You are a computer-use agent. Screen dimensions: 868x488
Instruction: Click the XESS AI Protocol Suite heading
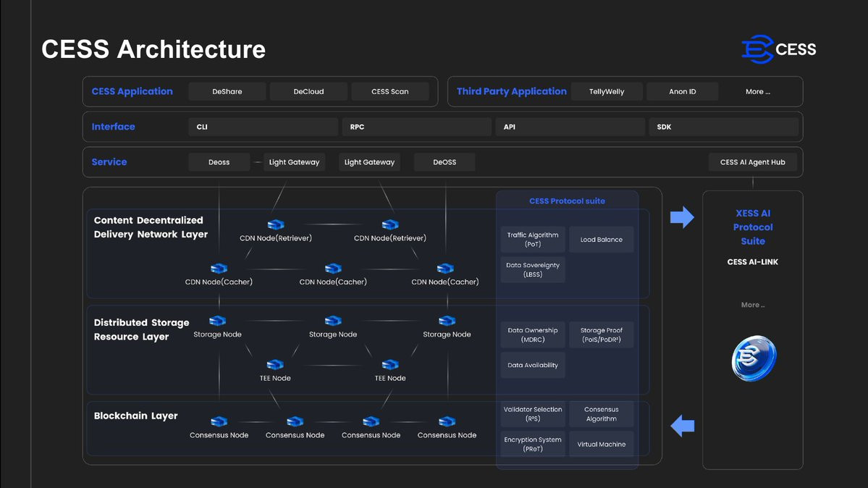click(753, 227)
